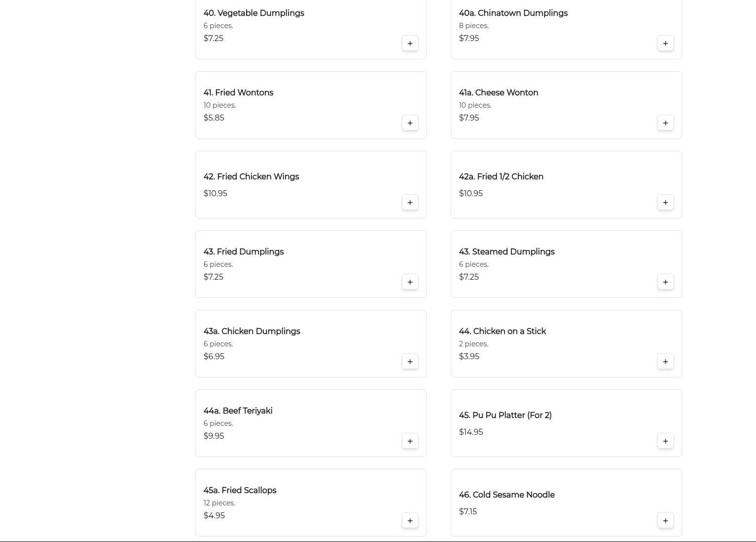Add 41a. Cheese Wonton to the order
Screen dimensions: 756x542
pos(666,123)
